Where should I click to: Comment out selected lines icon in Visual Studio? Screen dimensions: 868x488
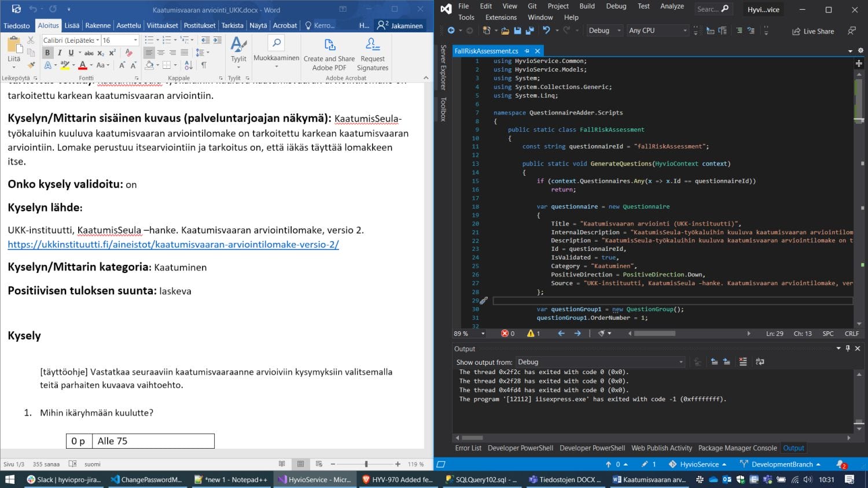coord(739,31)
